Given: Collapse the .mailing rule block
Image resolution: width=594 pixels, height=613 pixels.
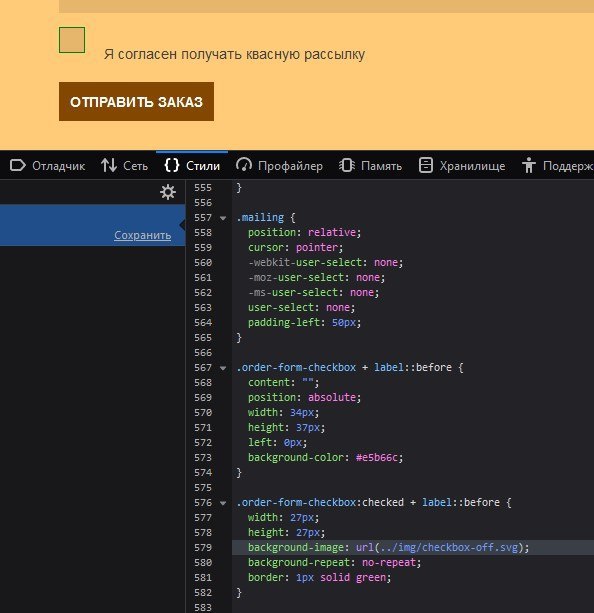Looking at the screenshot, I should point(223,218).
